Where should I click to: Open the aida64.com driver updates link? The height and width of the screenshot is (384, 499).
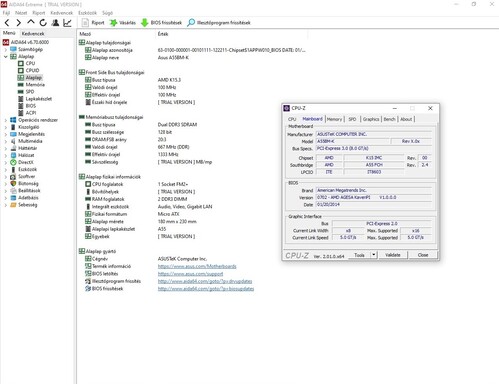point(205,281)
